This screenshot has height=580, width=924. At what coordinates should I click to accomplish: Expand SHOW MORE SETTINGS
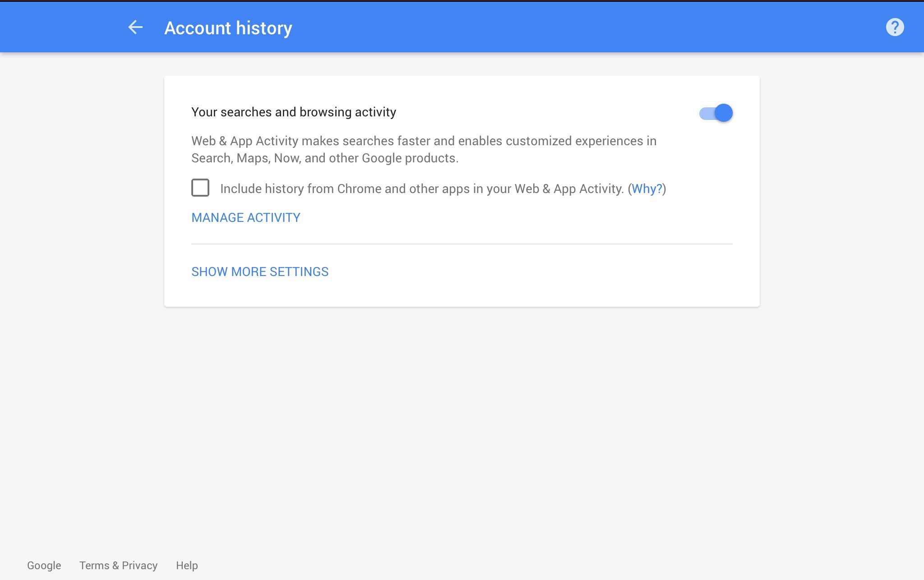tap(260, 272)
